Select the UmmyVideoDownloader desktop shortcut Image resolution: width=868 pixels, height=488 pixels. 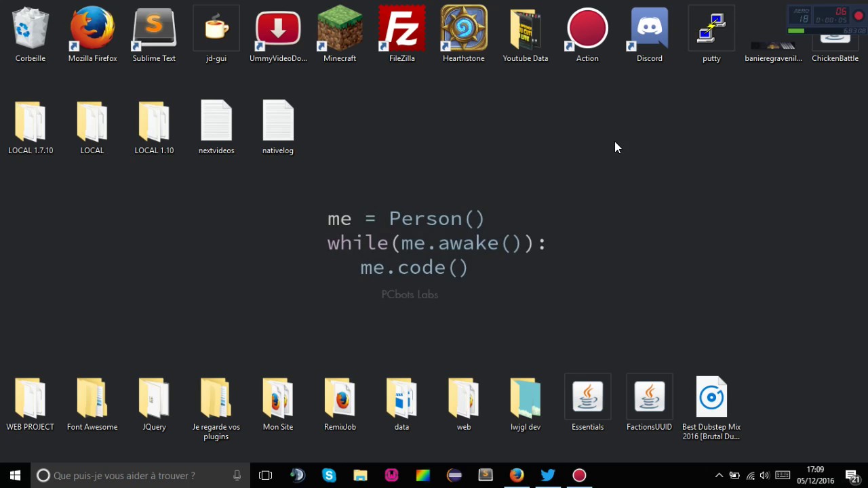pos(278,34)
